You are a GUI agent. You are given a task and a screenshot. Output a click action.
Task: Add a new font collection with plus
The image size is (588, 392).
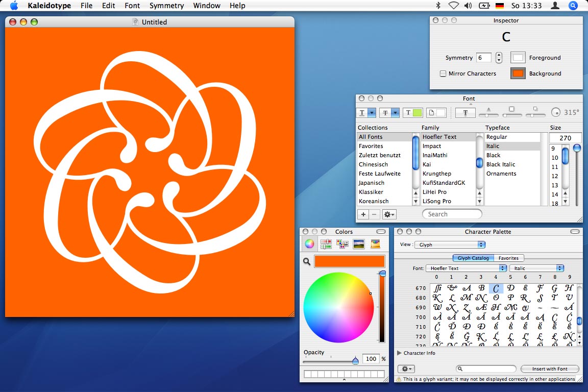tap(363, 214)
